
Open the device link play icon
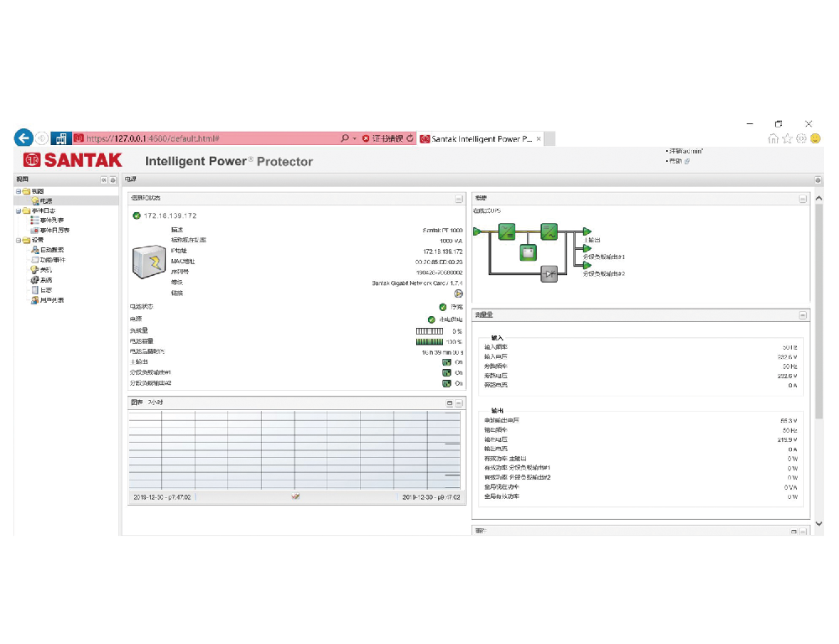pos(458,293)
